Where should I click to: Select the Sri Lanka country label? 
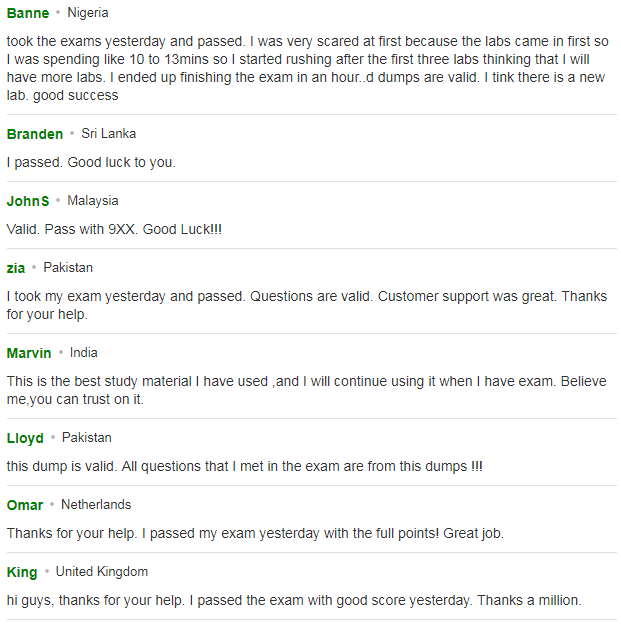(x=109, y=134)
